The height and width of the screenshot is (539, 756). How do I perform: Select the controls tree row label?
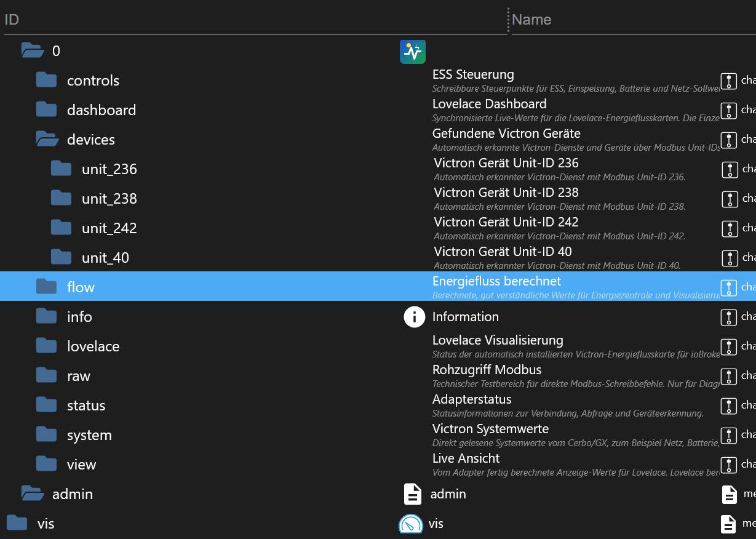pyautogui.click(x=93, y=81)
